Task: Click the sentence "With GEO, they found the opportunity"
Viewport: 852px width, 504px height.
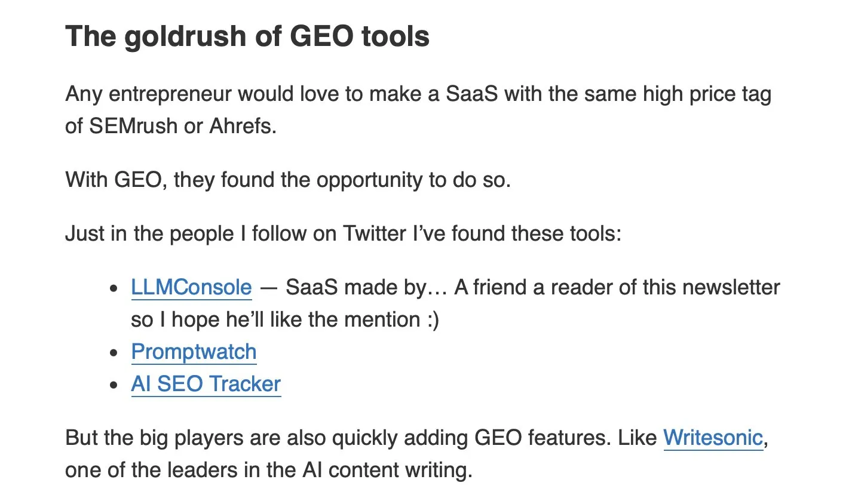Action: click(x=287, y=180)
